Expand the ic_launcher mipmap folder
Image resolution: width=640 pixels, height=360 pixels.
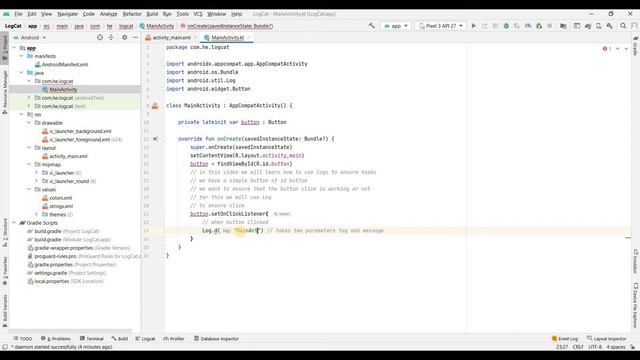[x=36, y=173]
